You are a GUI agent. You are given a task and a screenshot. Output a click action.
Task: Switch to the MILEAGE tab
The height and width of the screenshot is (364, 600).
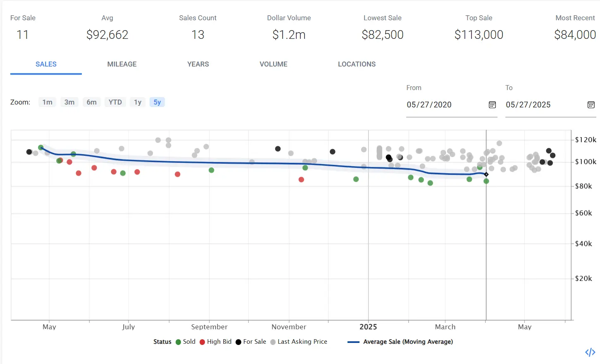(122, 64)
